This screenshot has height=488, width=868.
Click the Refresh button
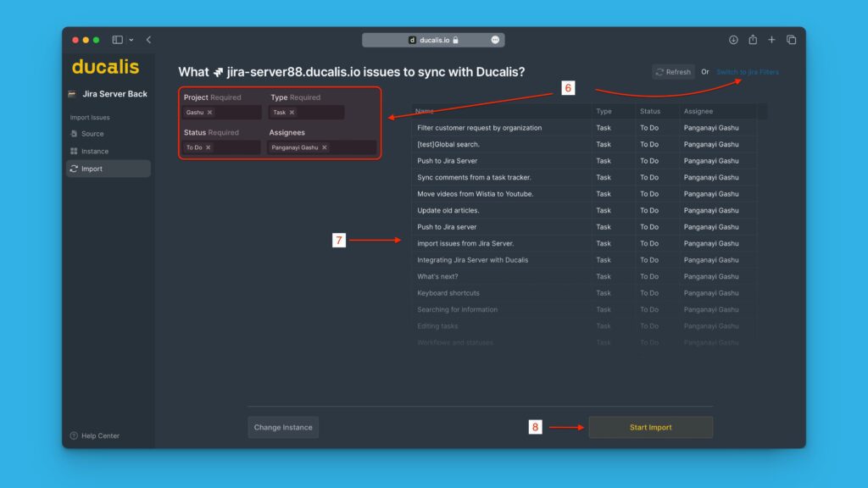coord(673,72)
